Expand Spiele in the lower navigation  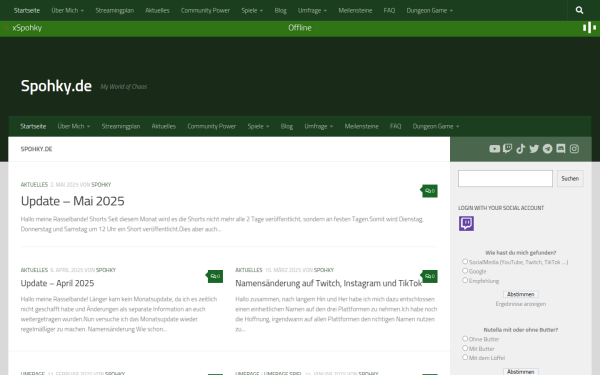tap(258, 126)
